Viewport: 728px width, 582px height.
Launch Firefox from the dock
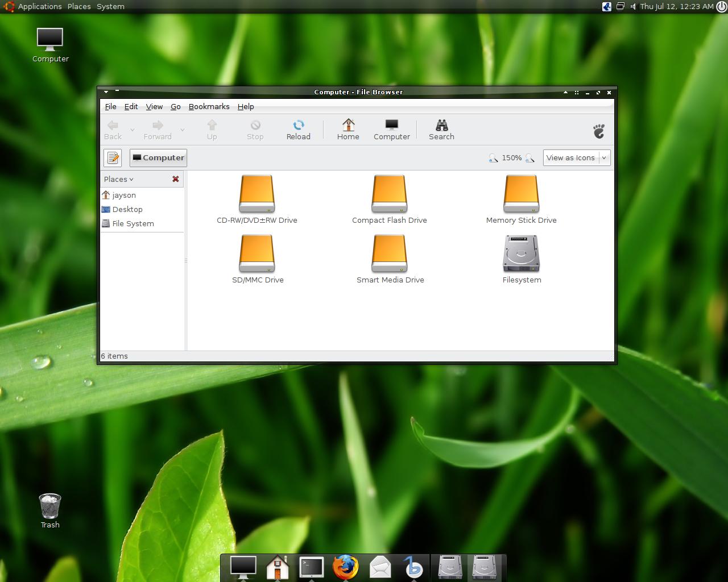[346, 567]
